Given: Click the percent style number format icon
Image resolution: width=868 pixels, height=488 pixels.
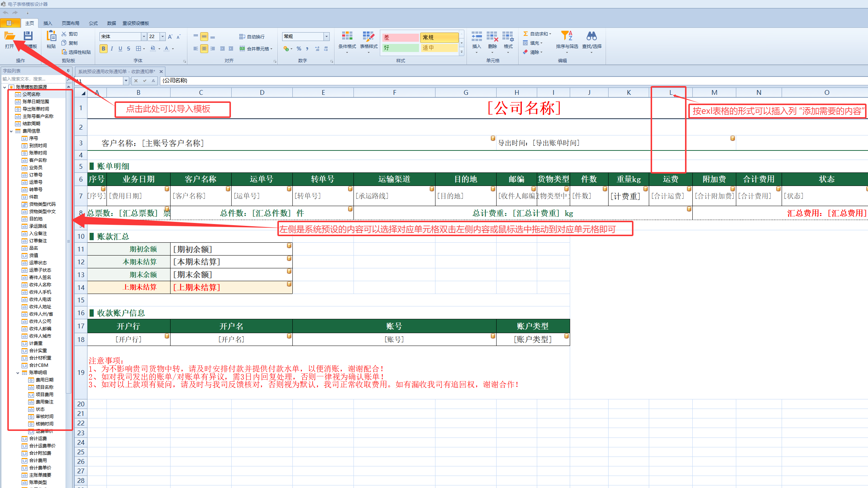Looking at the screenshot, I should click(x=299, y=48).
